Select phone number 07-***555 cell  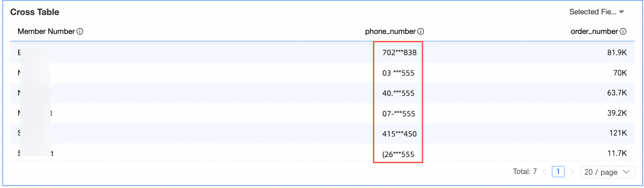(x=399, y=114)
